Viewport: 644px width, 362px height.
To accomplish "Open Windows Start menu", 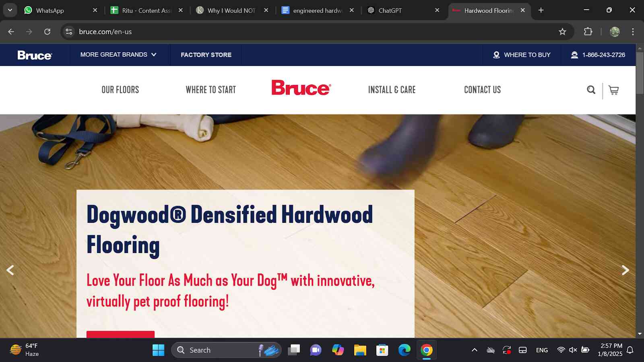I will pyautogui.click(x=158, y=350).
